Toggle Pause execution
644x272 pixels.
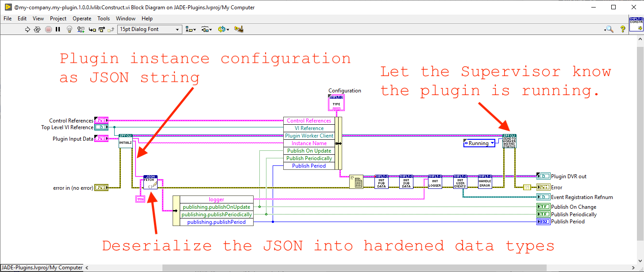[58, 29]
